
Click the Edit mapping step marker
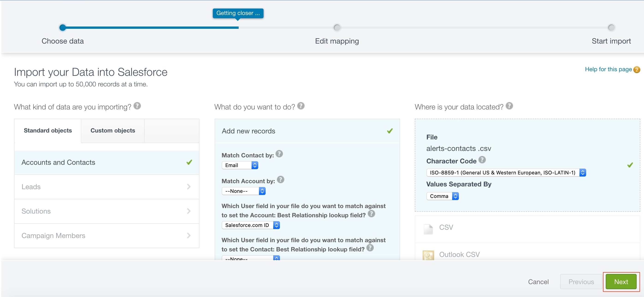[x=337, y=27]
